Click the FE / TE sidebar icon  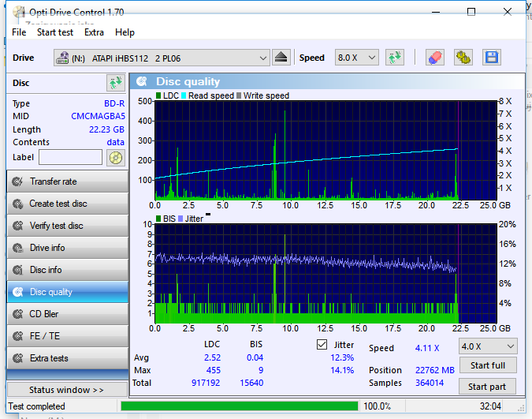pos(17,336)
